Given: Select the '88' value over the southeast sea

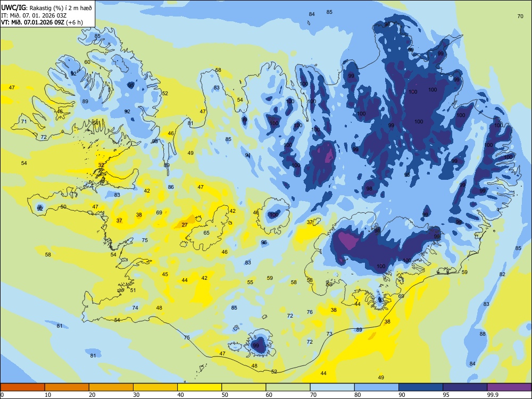Looking at the screenshot, I should click(483, 334).
